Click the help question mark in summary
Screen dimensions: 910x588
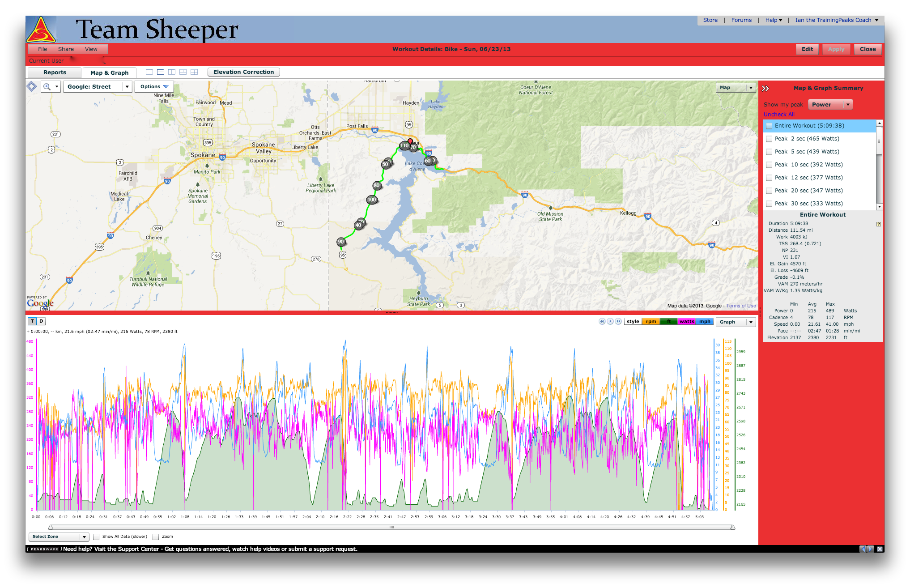878,224
